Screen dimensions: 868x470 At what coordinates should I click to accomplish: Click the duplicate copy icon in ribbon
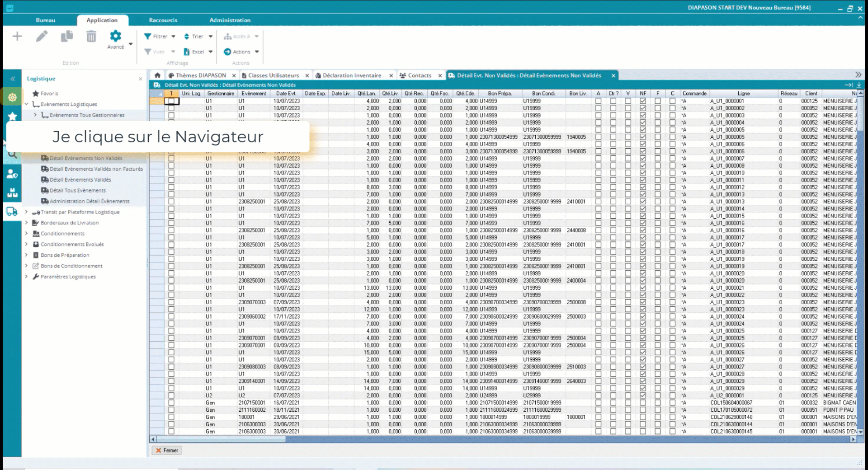pyautogui.click(x=67, y=37)
